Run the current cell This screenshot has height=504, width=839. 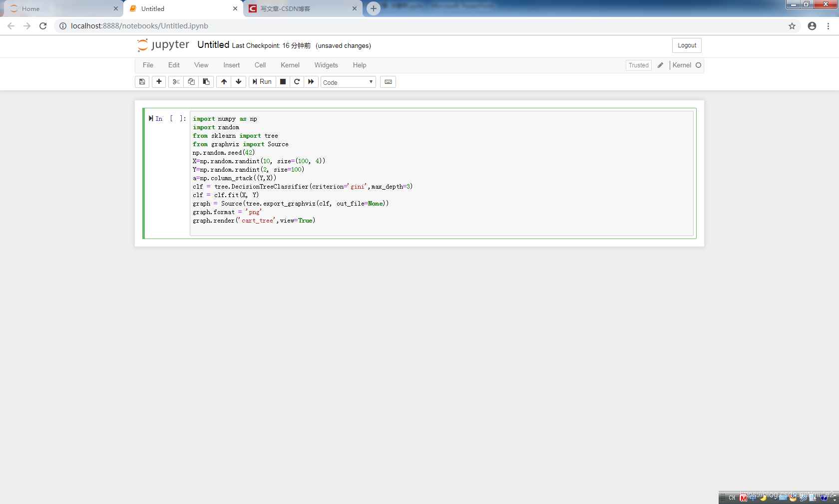pos(262,82)
